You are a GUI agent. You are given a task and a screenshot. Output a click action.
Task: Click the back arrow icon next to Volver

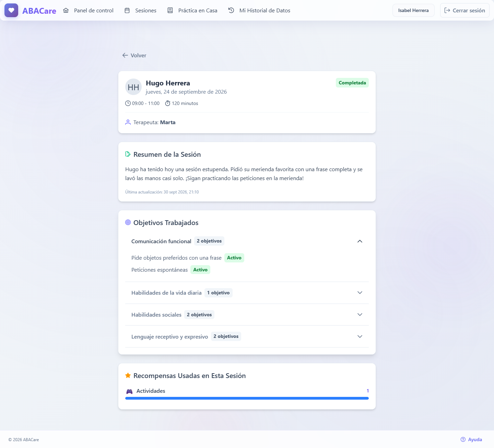(125, 55)
